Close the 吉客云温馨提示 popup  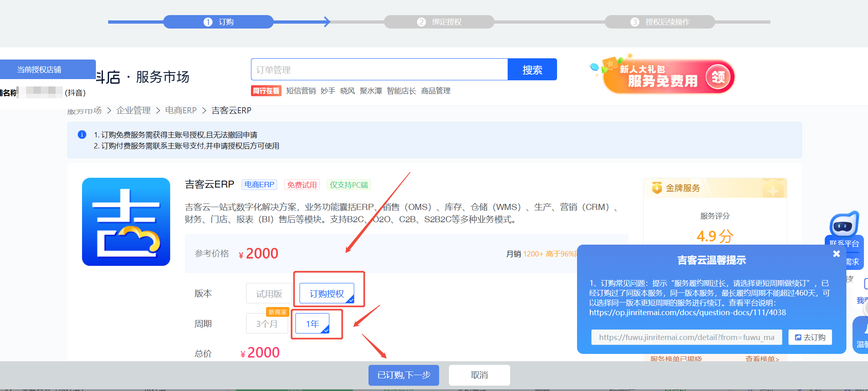[836, 254]
